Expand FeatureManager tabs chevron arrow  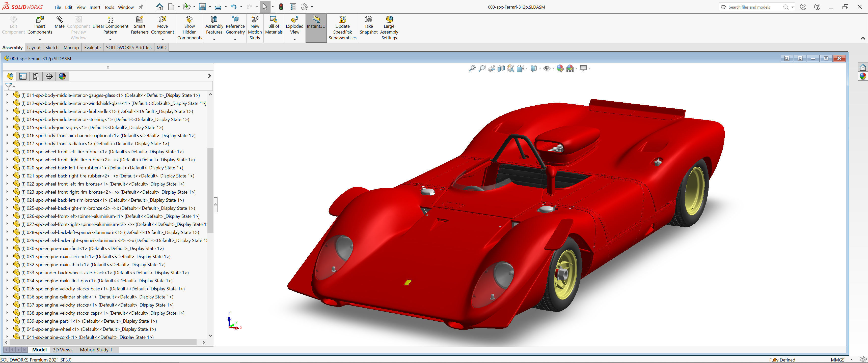point(209,76)
